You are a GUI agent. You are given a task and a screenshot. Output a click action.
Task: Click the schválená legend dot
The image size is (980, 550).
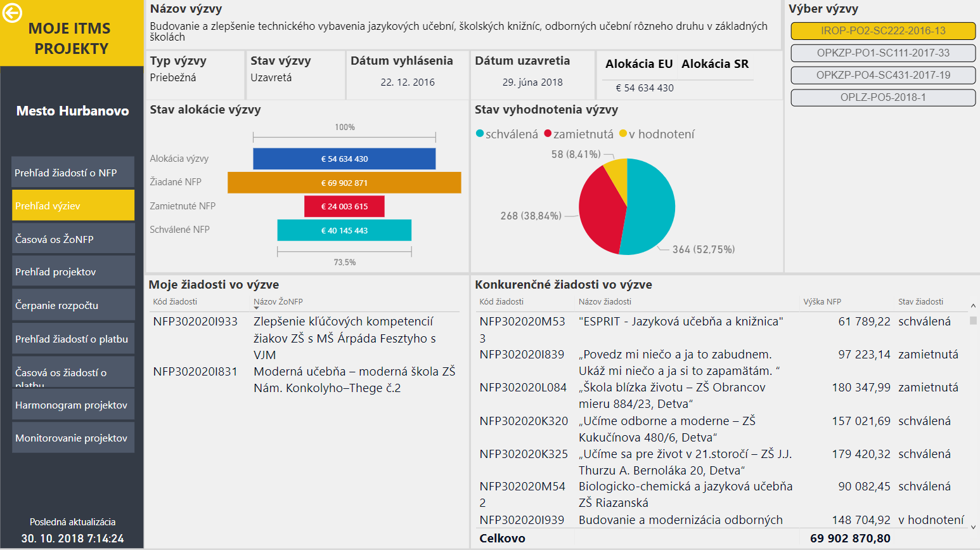480,133
